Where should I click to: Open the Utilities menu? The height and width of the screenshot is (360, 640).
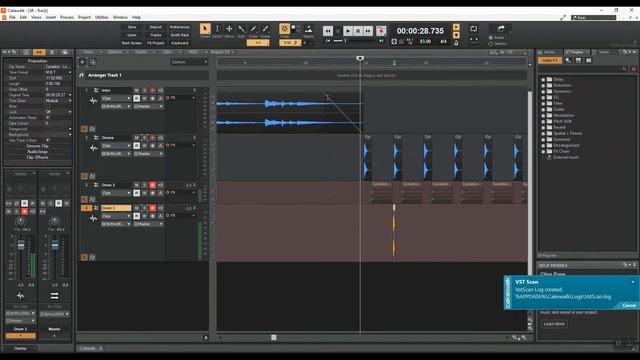tap(102, 18)
